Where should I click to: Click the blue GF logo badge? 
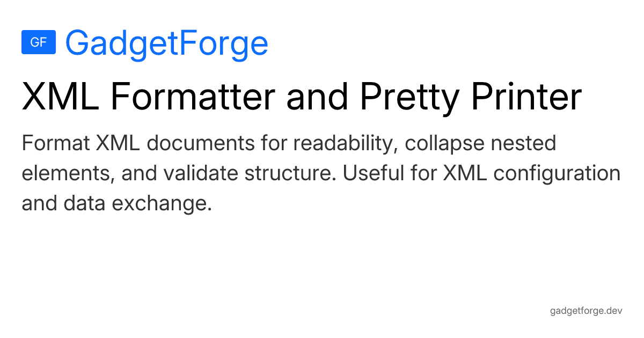tap(39, 42)
